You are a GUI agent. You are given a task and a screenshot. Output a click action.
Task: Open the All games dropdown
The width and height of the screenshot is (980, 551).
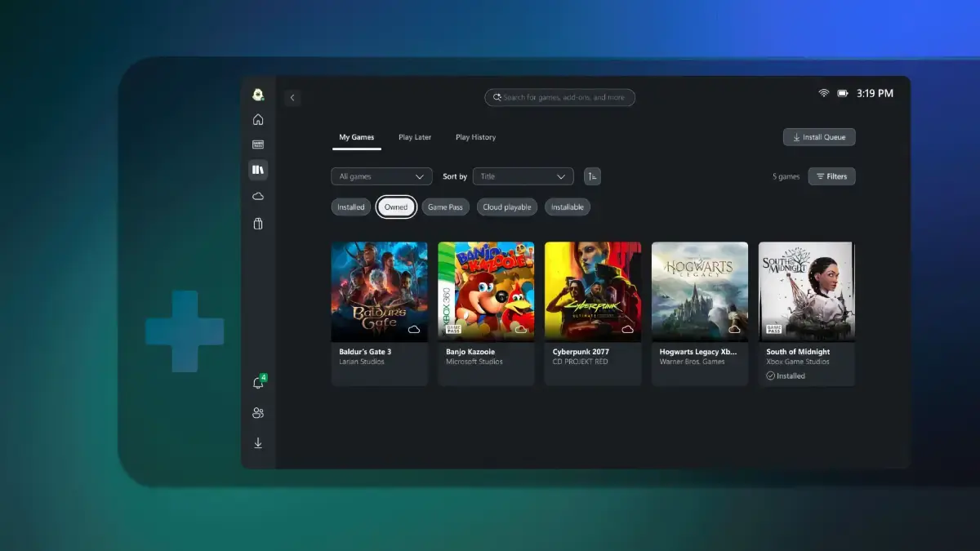click(381, 176)
